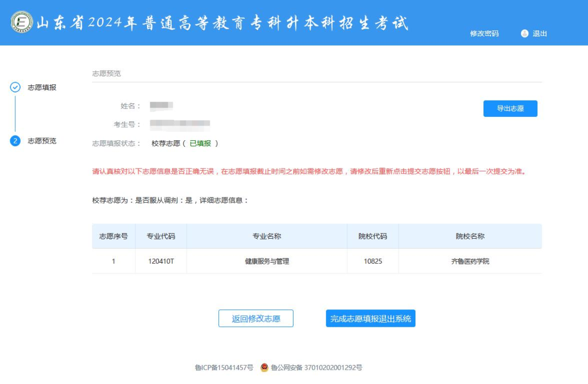Click the checkmark step icon for 志愿填报
The image size is (588, 384).
[x=15, y=87]
